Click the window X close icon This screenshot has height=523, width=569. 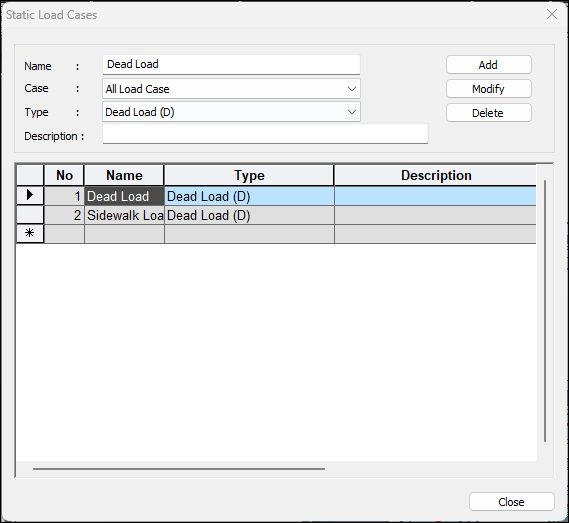552,15
